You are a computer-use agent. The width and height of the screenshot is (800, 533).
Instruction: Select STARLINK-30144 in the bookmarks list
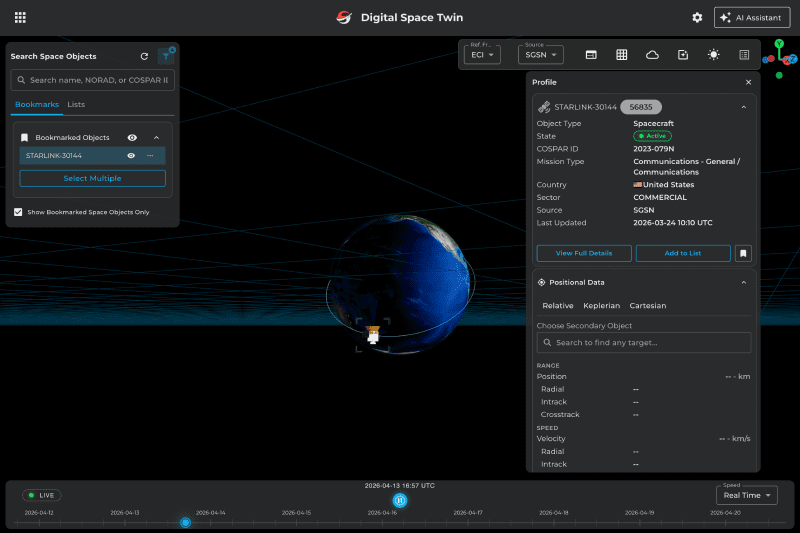coord(92,156)
